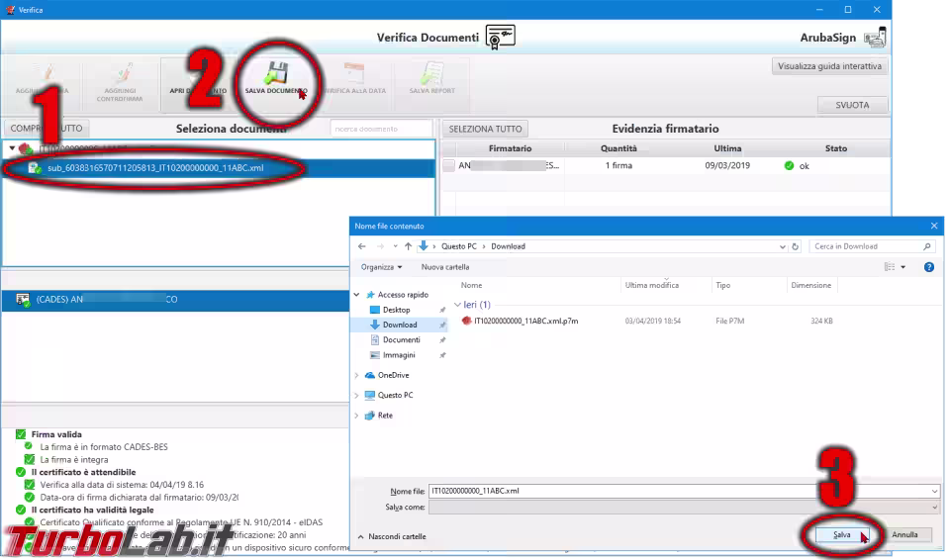Click the dialog Forward arrow

pyautogui.click(x=380, y=246)
